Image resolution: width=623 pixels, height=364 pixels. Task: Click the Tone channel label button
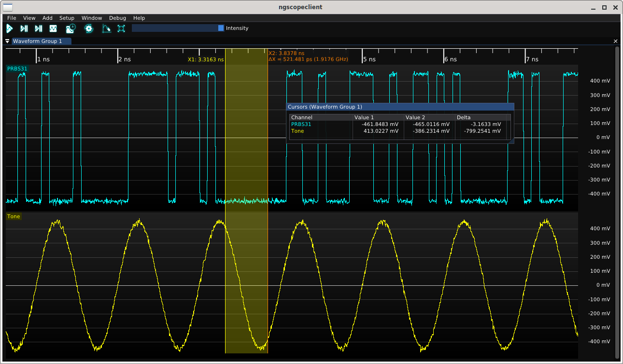14,216
